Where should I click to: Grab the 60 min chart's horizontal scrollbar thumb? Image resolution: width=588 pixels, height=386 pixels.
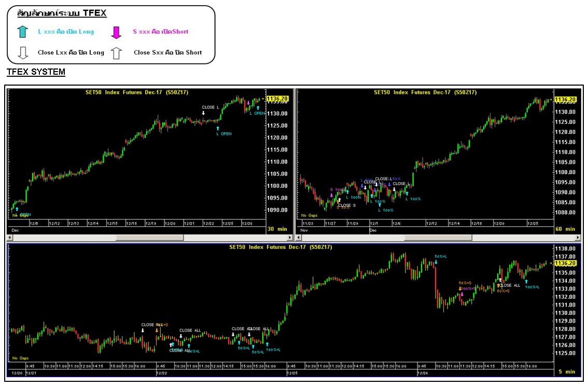pyautogui.click(x=438, y=238)
